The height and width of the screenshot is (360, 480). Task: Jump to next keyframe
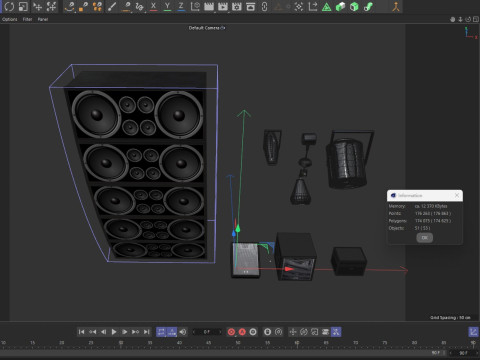135,332
